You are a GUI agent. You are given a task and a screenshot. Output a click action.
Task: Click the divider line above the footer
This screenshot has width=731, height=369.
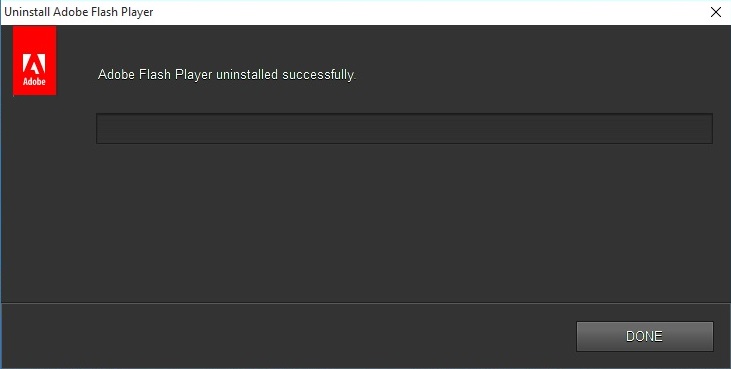[366, 303]
